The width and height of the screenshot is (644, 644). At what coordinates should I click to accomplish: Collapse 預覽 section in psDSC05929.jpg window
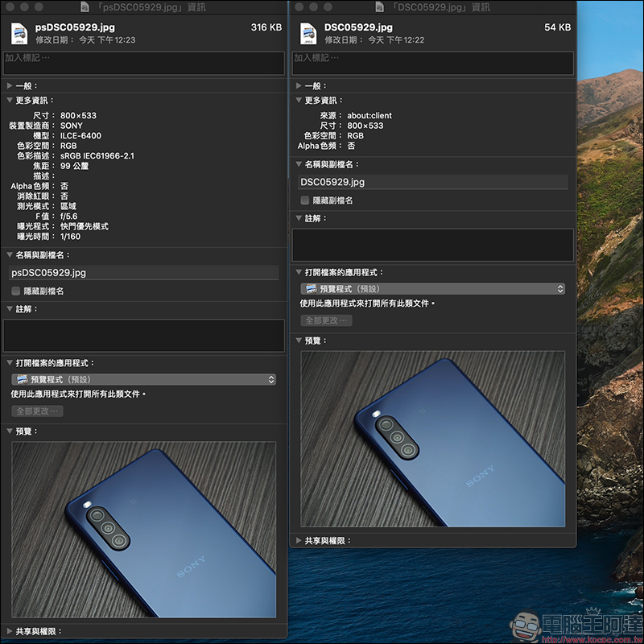(x=10, y=431)
